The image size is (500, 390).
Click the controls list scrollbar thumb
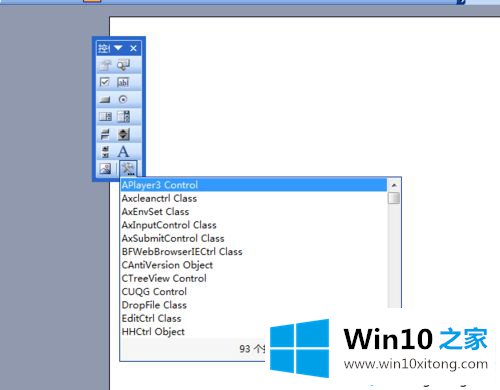click(x=394, y=198)
